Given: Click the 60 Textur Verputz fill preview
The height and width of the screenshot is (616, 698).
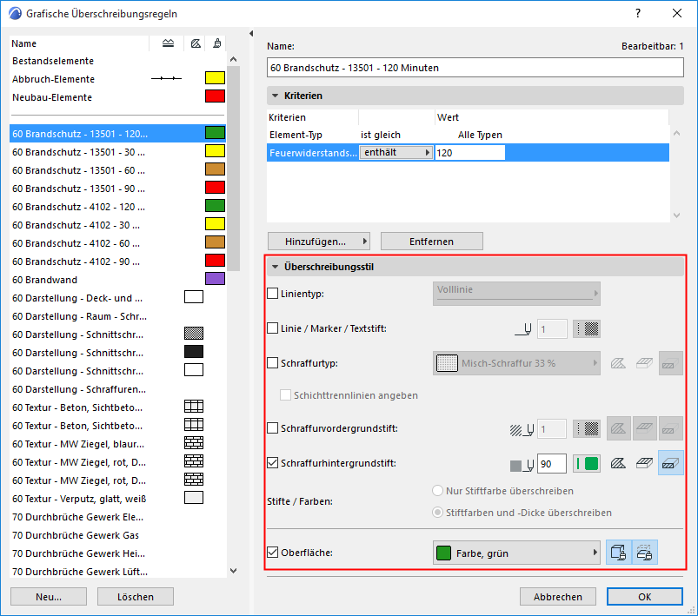Looking at the screenshot, I should pyautogui.click(x=194, y=498).
